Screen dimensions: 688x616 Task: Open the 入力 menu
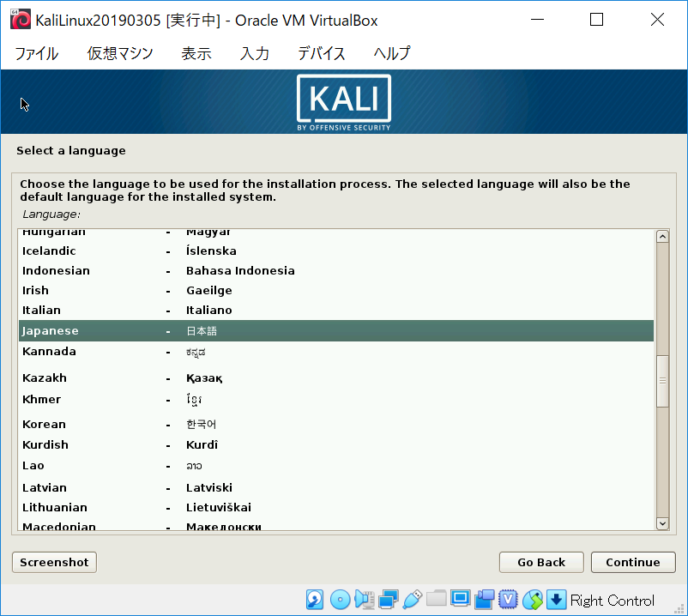coord(255,53)
